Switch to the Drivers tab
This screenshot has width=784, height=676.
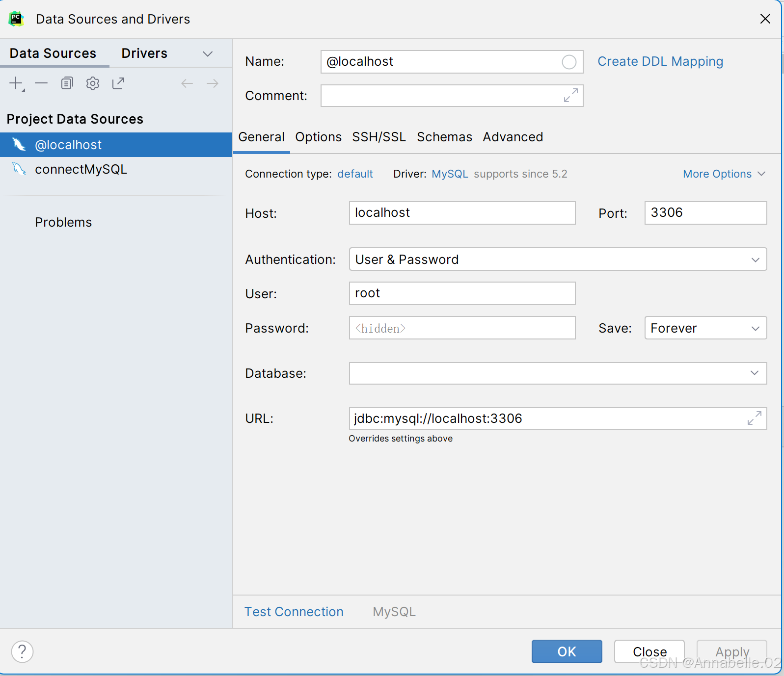(144, 53)
